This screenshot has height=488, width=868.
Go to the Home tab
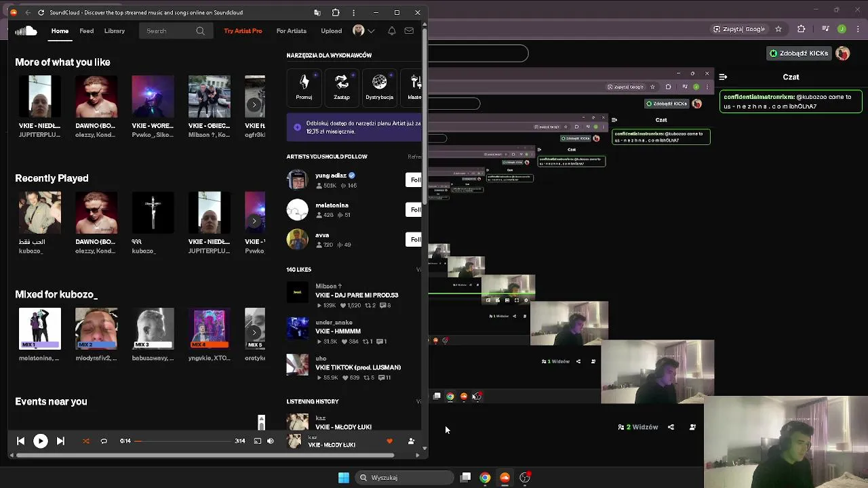(x=60, y=31)
